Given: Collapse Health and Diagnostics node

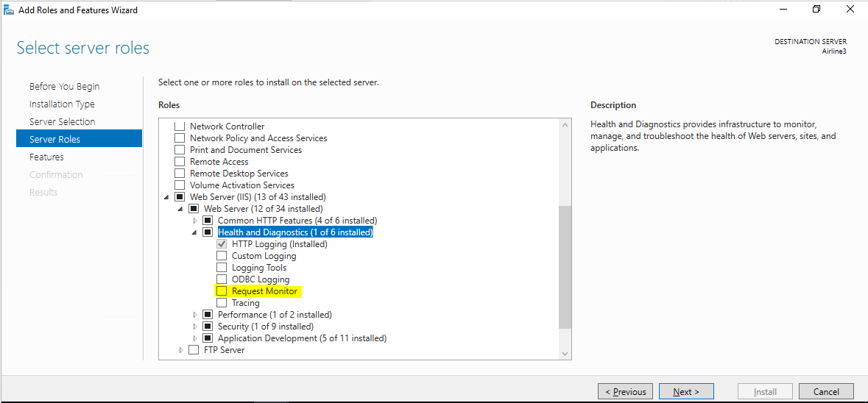Looking at the screenshot, I should pos(195,232).
